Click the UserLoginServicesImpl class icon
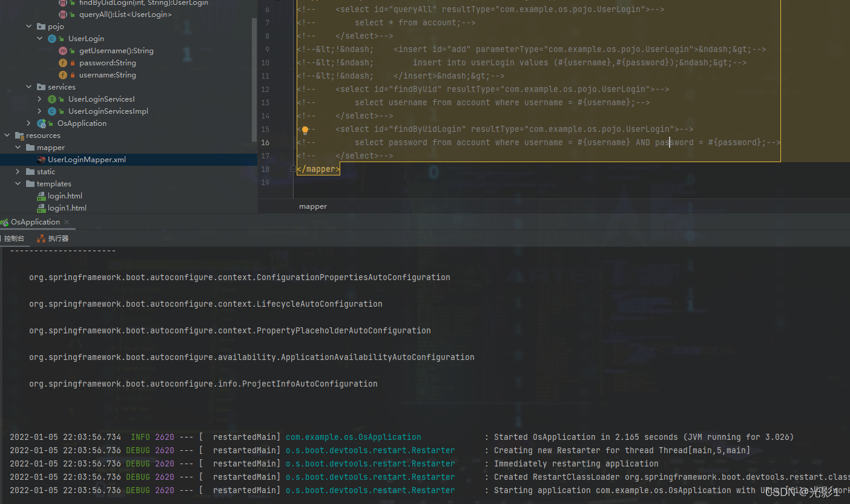The height and width of the screenshot is (504, 850). tap(52, 111)
